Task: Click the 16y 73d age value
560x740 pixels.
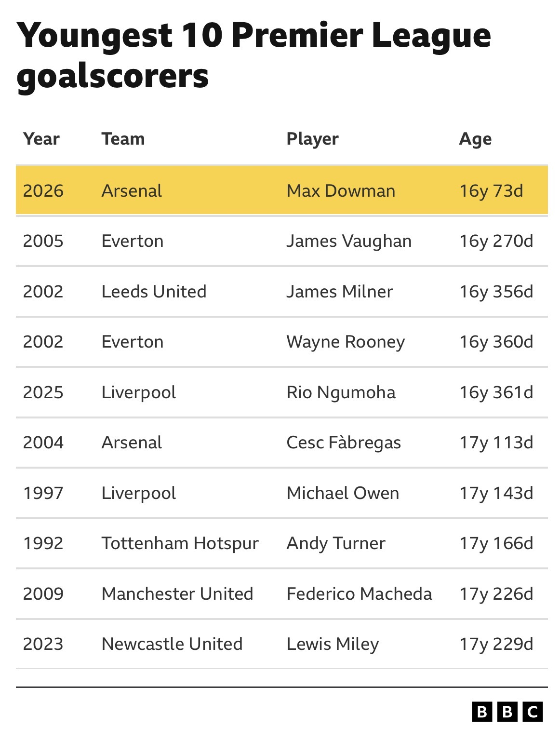Action: (x=491, y=191)
